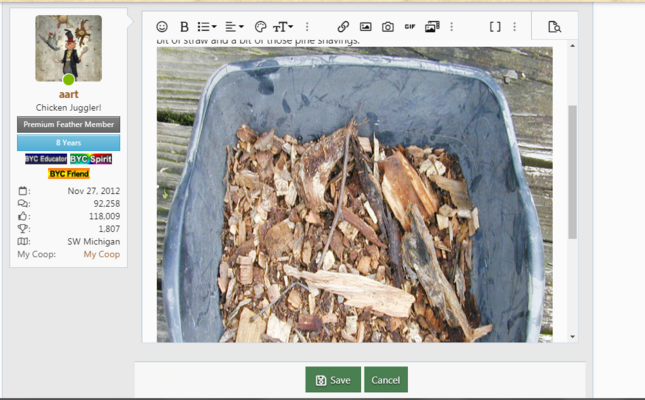
Task: Toggle bold text formatting
Action: 184,27
